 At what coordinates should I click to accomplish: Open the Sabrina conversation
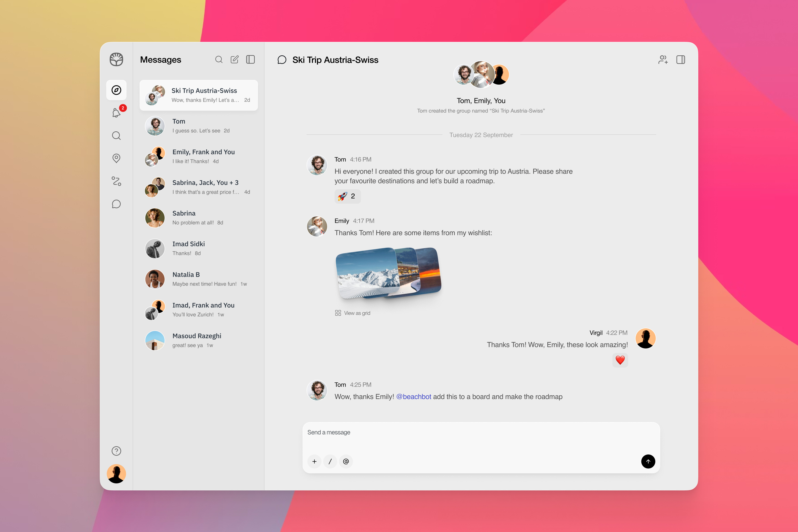(x=199, y=218)
